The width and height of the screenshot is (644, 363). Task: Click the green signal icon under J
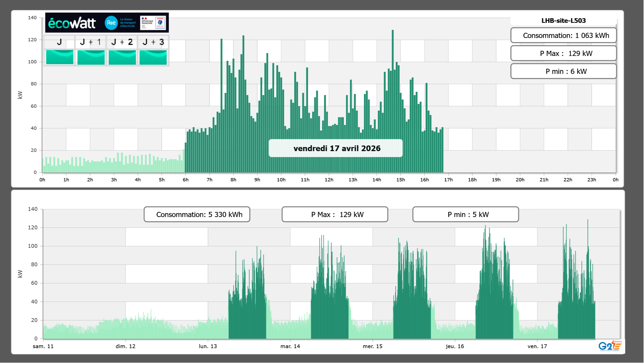[x=60, y=57]
